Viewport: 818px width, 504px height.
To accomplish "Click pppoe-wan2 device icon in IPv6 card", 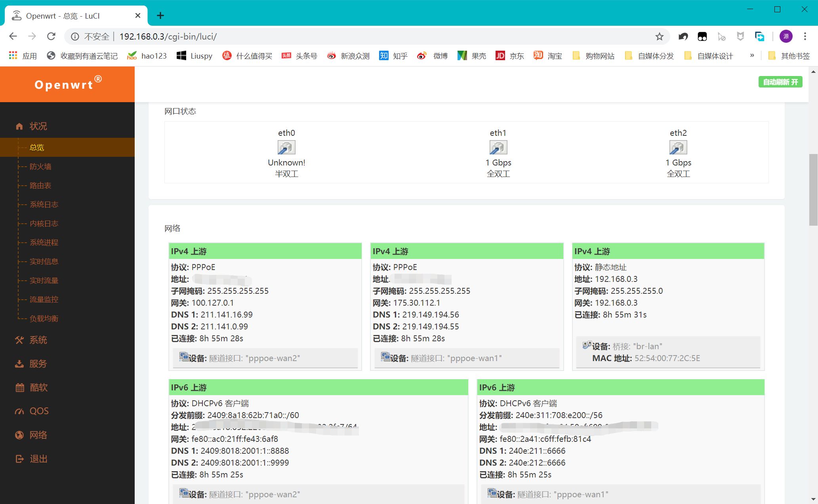I will point(184,493).
